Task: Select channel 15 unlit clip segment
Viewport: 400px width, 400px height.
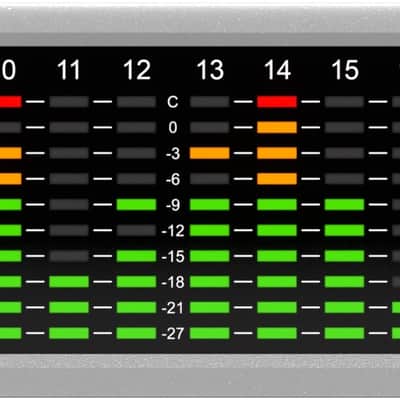Action: tap(344, 102)
